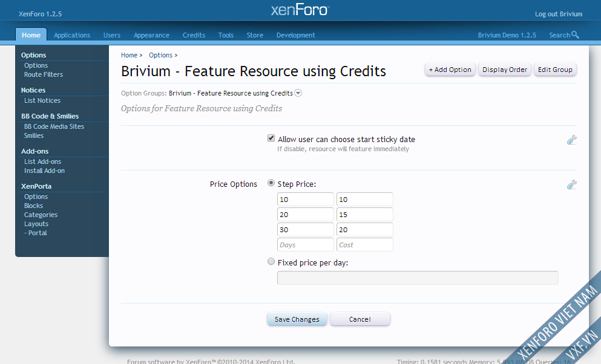Open XenPorta Blocks link

click(34, 206)
